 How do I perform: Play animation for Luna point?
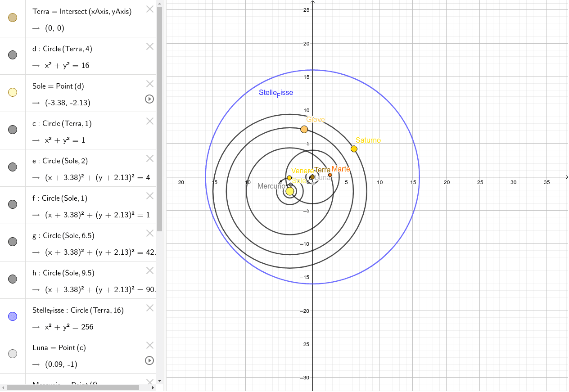coord(149,360)
